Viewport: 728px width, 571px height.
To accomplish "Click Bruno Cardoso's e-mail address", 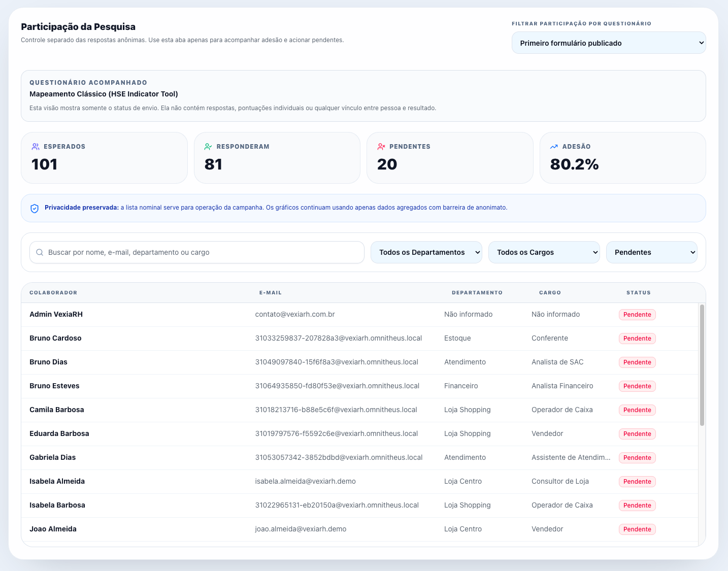I will (x=339, y=338).
